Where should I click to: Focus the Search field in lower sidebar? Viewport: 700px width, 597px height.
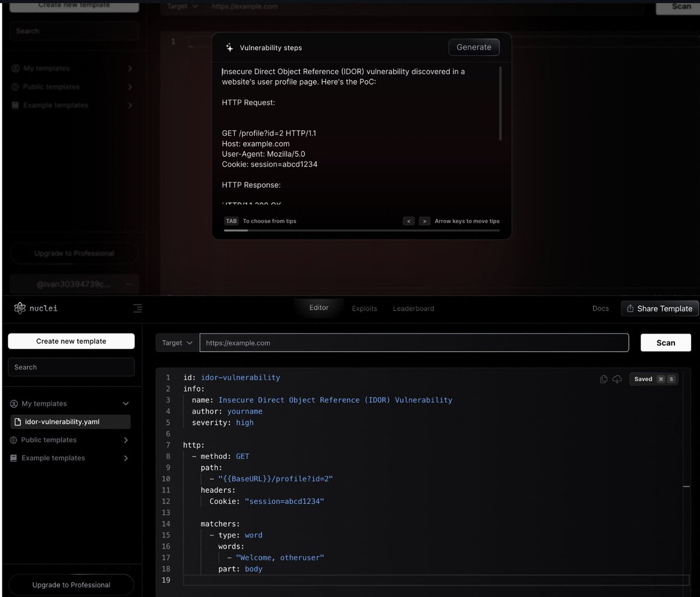coord(71,367)
